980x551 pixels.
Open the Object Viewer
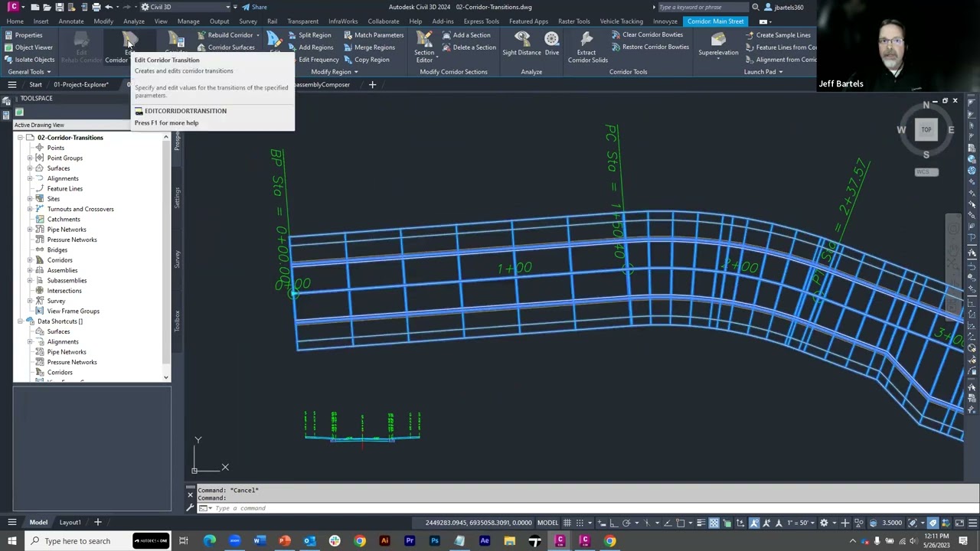point(28,47)
